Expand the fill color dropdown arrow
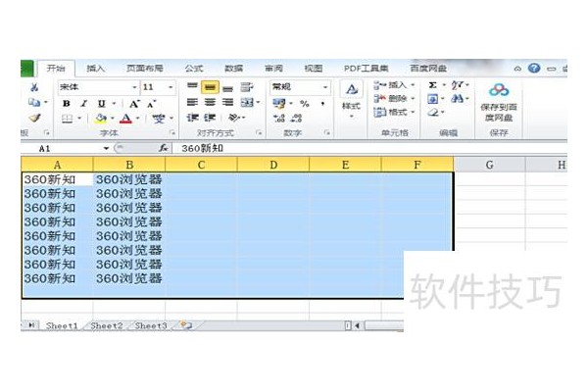Image resolution: width=588 pixels, height=392 pixels. [112, 119]
